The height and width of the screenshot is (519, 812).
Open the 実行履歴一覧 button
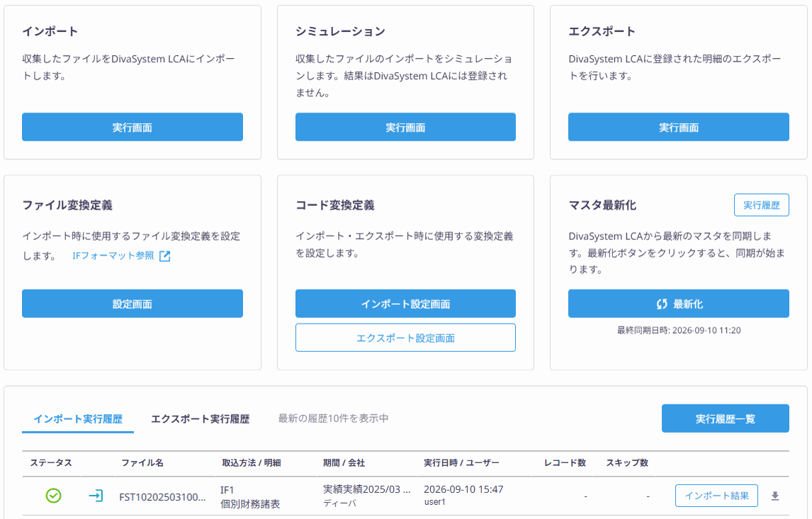pos(725,418)
